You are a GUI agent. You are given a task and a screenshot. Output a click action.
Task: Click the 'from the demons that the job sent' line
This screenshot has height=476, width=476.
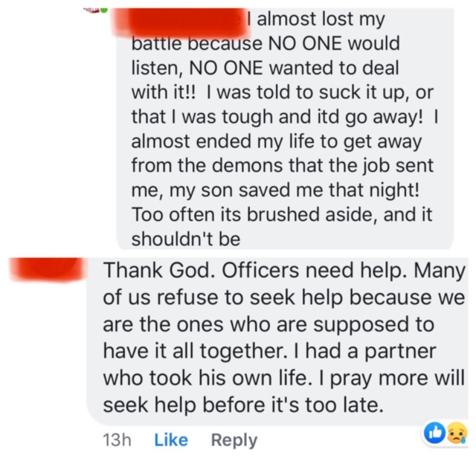click(283, 166)
